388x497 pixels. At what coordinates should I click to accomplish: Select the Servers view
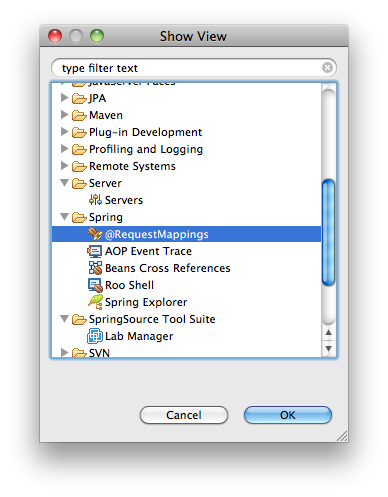click(124, 200)
